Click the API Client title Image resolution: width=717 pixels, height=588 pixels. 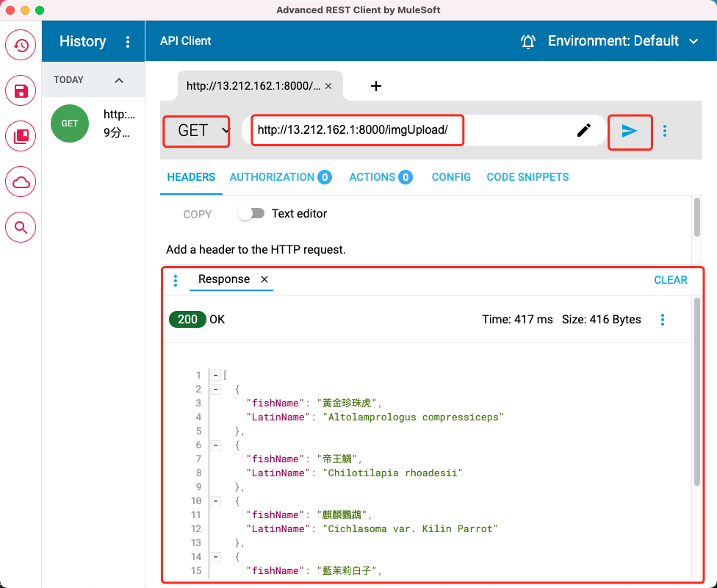tap(185, 40)
